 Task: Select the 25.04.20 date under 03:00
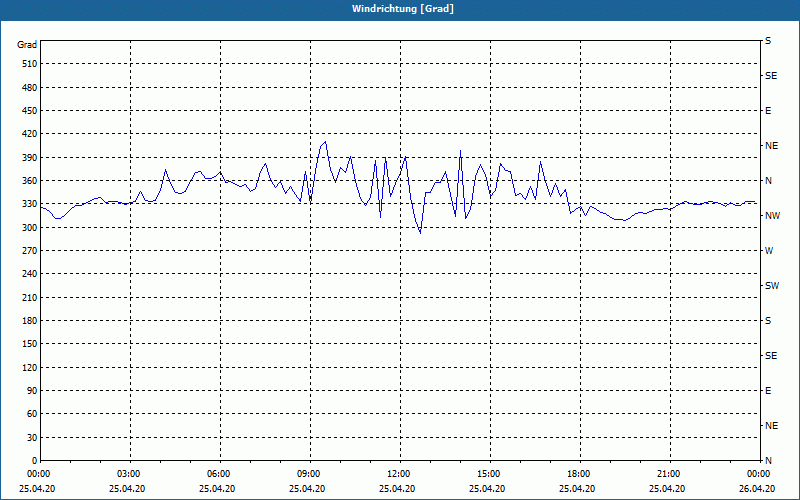click(x=127, y=489)
